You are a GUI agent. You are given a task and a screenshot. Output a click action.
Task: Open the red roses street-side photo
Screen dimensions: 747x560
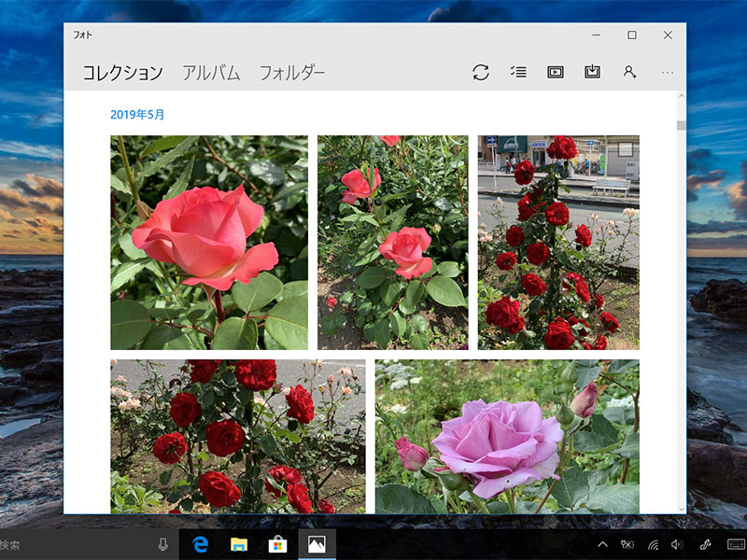point(558,243)
